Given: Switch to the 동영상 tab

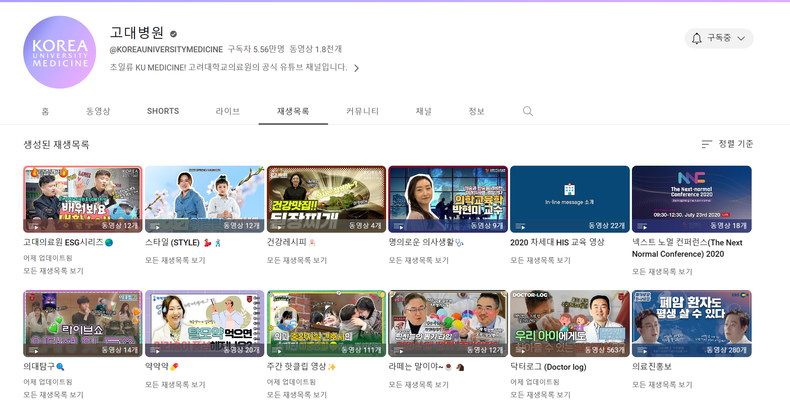Looking at the screenshot, I should (x=98, y=111).
